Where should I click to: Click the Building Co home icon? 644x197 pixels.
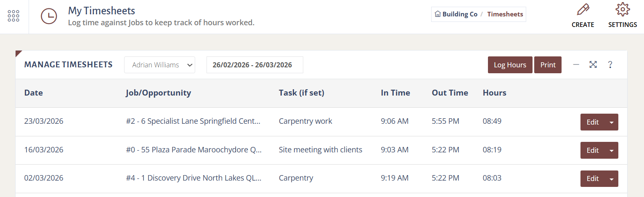pos(437,14)
